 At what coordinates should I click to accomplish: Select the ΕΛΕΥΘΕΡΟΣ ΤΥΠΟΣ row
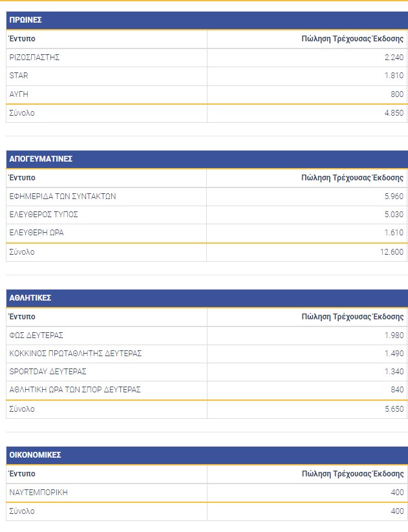(44, 215)
